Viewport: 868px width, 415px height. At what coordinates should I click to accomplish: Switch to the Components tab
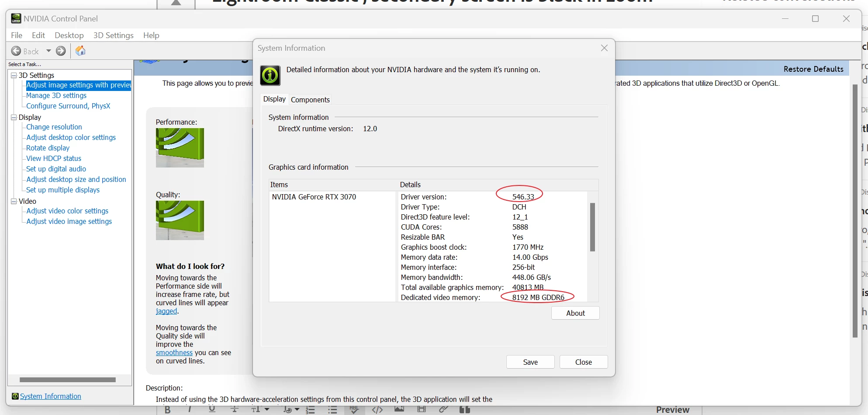tap(310, 100)
